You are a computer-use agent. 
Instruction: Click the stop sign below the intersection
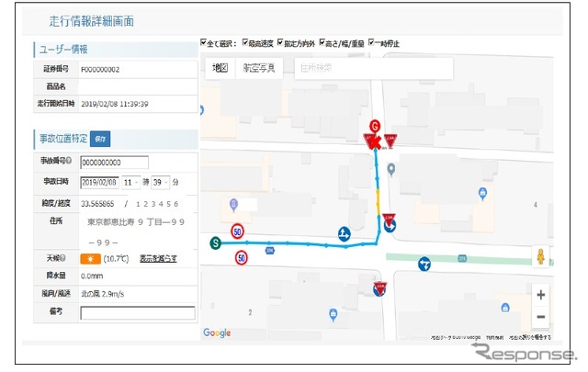coord(379,288)
